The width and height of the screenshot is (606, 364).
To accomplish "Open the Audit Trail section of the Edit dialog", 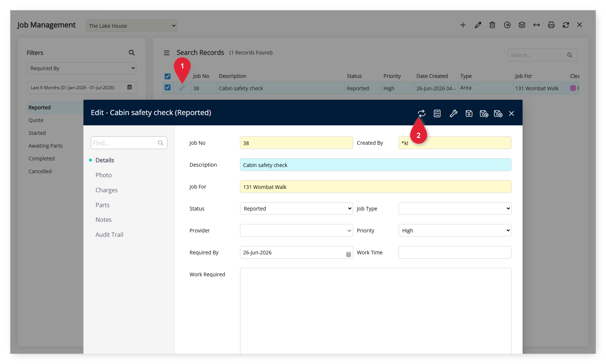I will (109, 235).
